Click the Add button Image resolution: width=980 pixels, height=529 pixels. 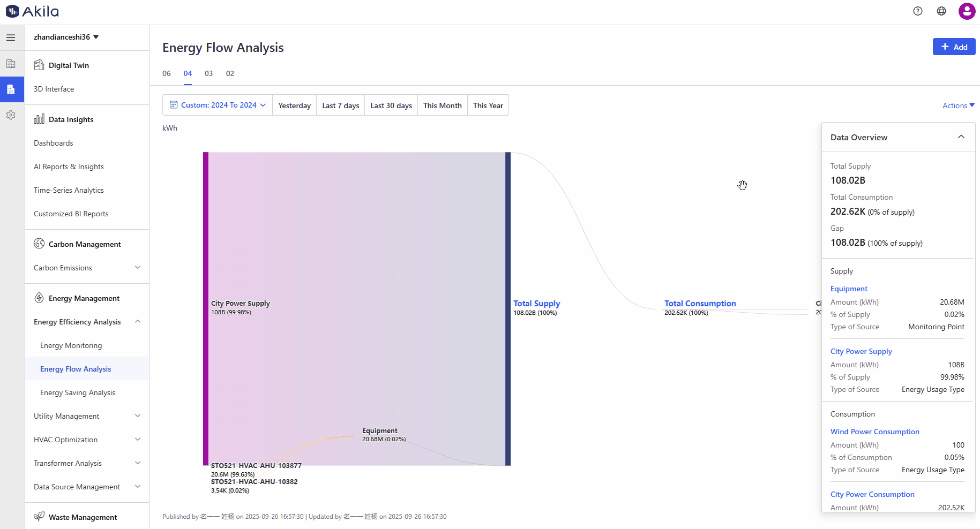[954, 47]
